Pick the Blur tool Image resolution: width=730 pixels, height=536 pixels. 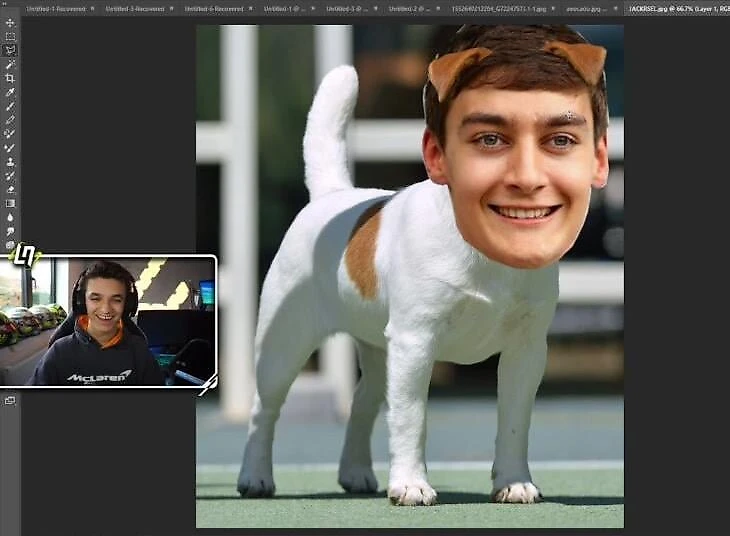(x=10, y=217)
